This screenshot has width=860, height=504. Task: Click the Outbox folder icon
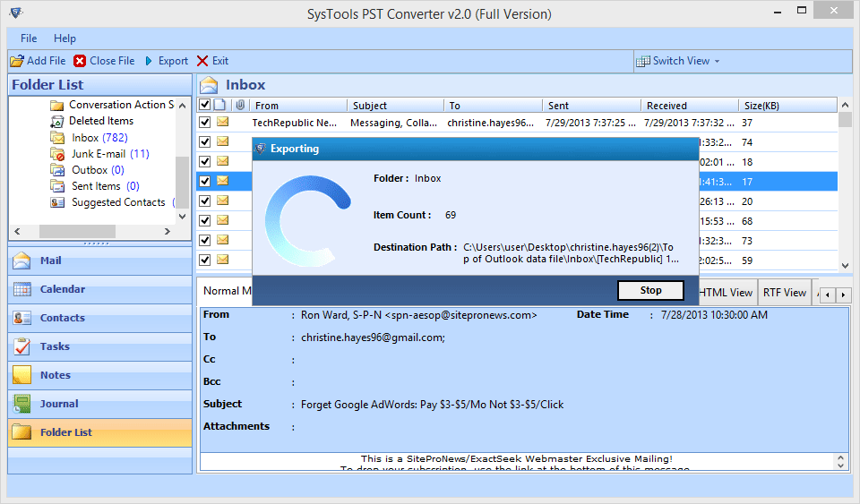[x=57, y=170]
